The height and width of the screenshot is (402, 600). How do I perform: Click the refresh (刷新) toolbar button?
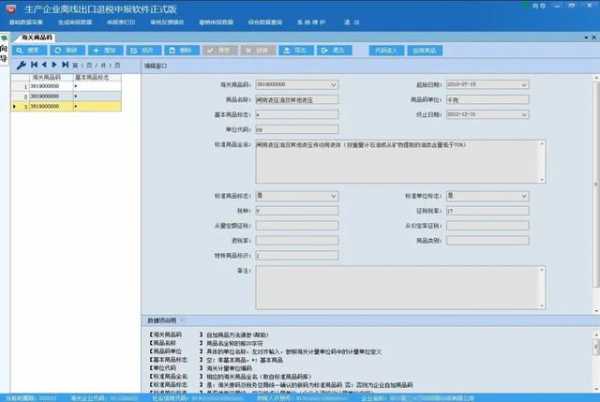(x=67, y=49)
